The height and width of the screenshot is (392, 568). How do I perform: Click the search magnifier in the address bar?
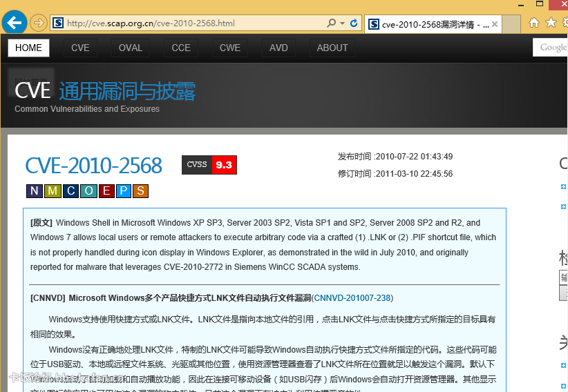331,23
